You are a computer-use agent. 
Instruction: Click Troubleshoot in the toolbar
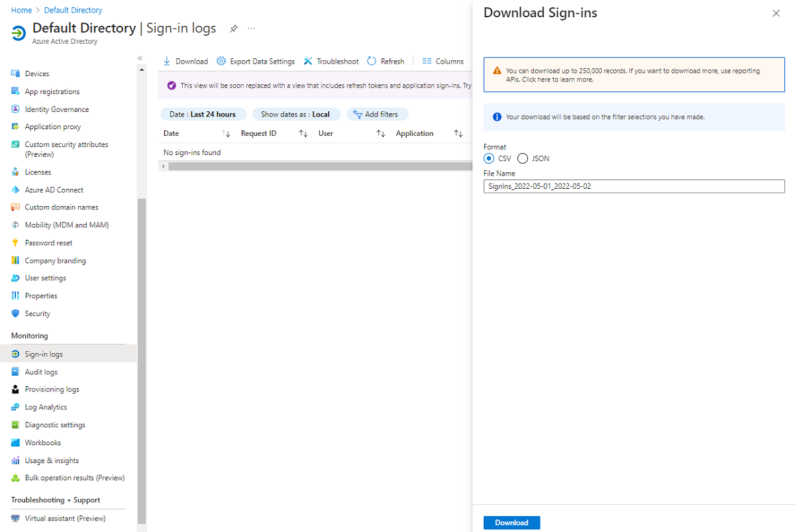(331, 61)
